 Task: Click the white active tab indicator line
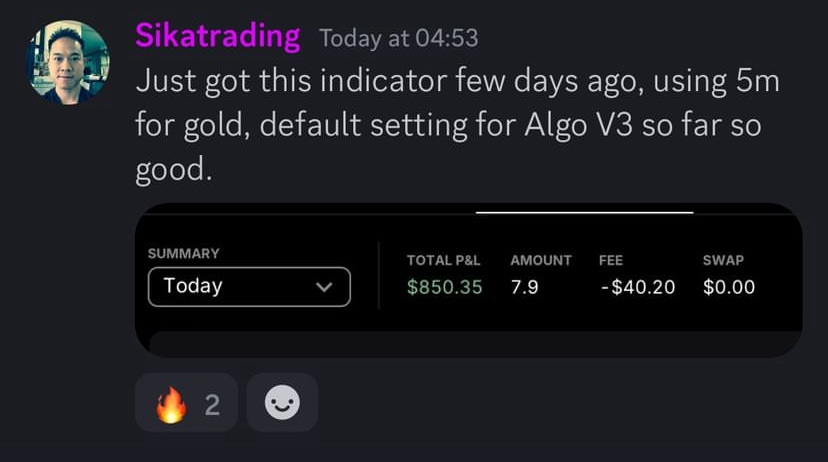coord(584,212)
